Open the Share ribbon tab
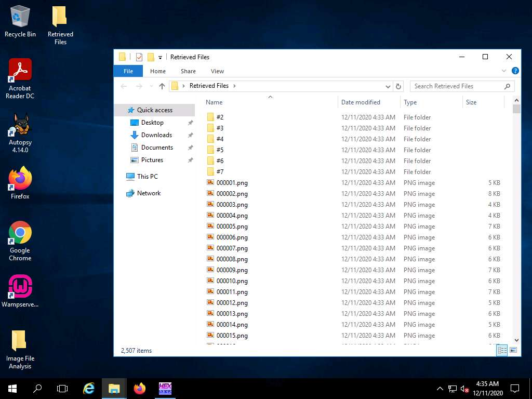532x399 pixels. click(x=188, y=71)
